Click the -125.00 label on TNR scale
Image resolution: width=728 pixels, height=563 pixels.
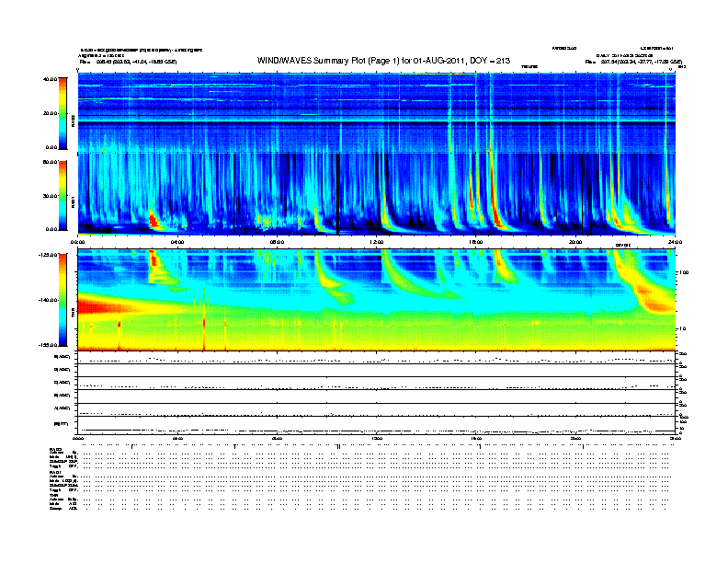48,255
